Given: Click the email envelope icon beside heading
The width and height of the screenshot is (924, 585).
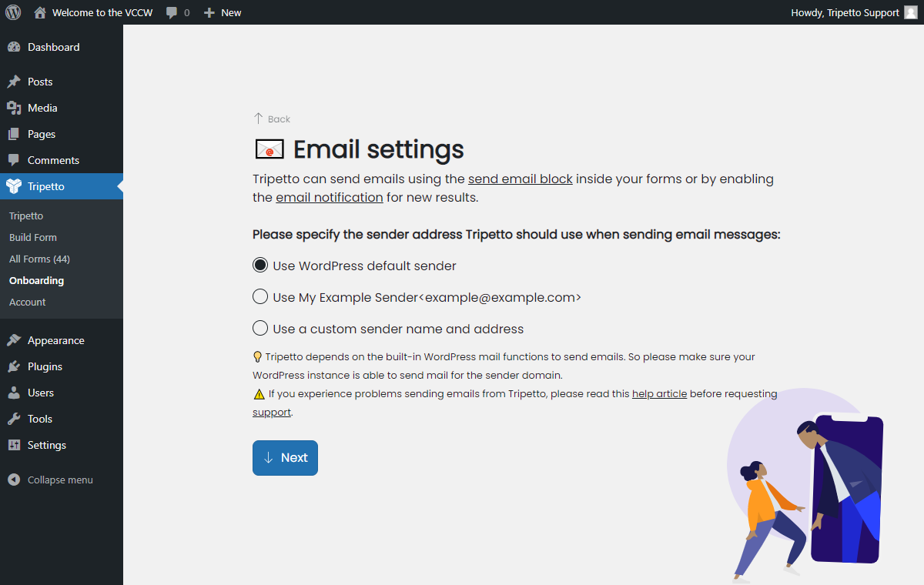Looking at the screenshot, I should coord(269,149).
